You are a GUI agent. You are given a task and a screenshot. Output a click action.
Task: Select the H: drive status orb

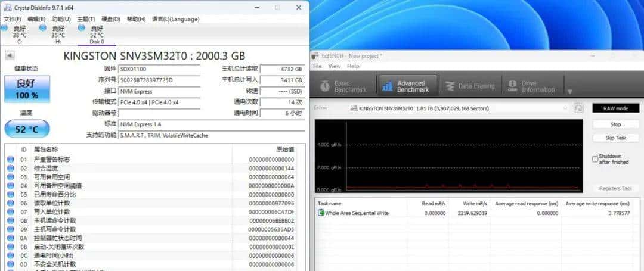[x=43, y=28]
